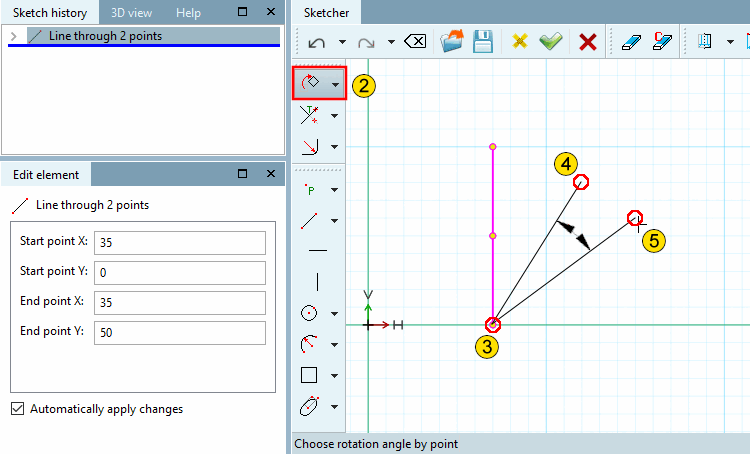
Task: Click the eraser delete tool
Action: (x=631, y=42)
